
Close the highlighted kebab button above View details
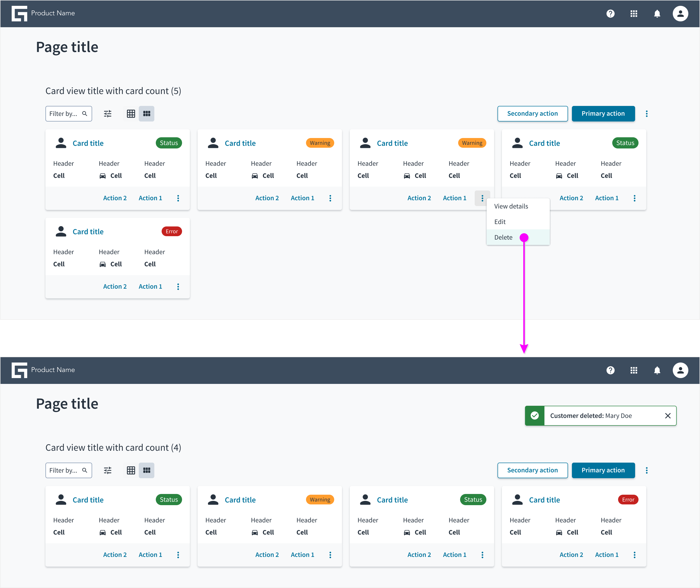click(482, 198)
